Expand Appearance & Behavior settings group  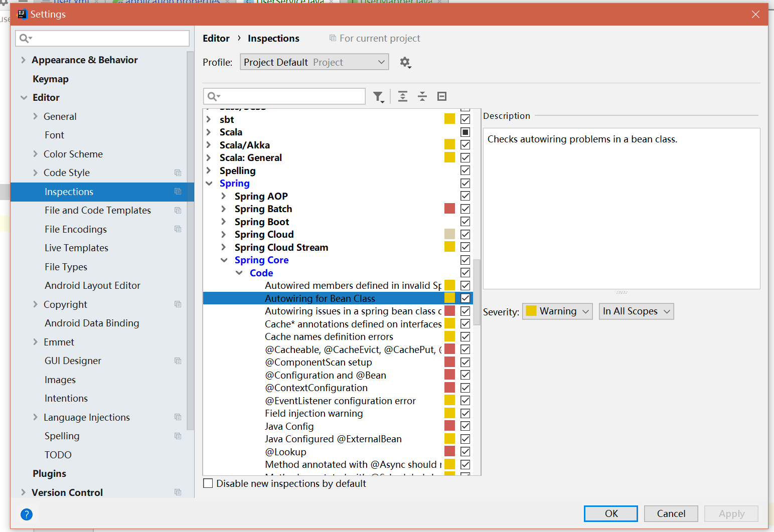coord(23,60)
